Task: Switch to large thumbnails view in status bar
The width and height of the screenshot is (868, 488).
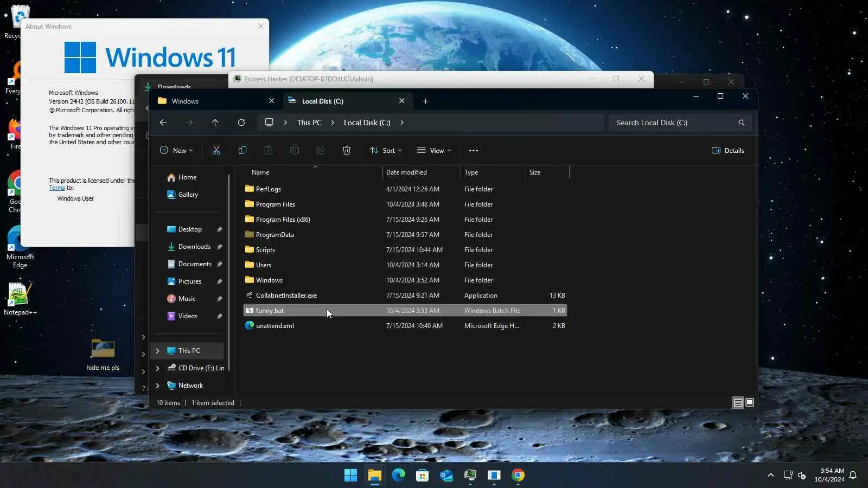Action: click(x=750, y=403)
